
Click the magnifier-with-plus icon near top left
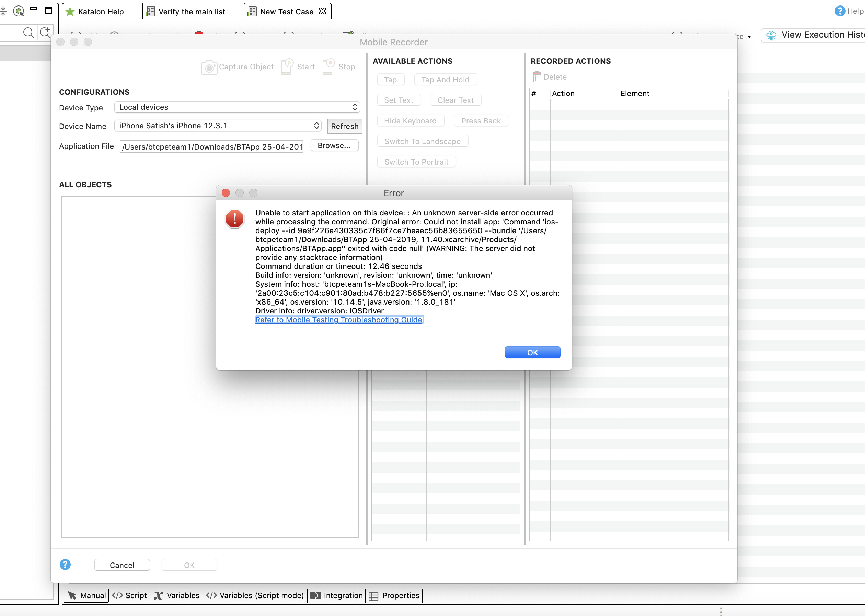click(46, 32)
